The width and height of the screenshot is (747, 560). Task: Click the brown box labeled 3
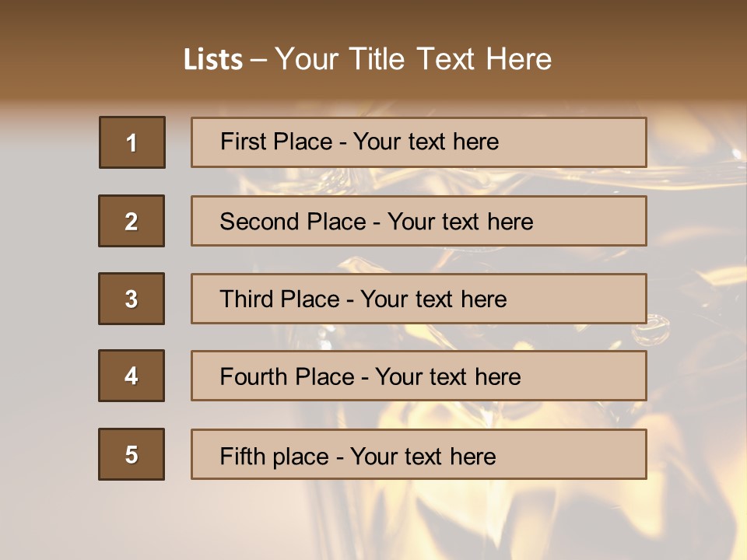click(x=132, y=299)
